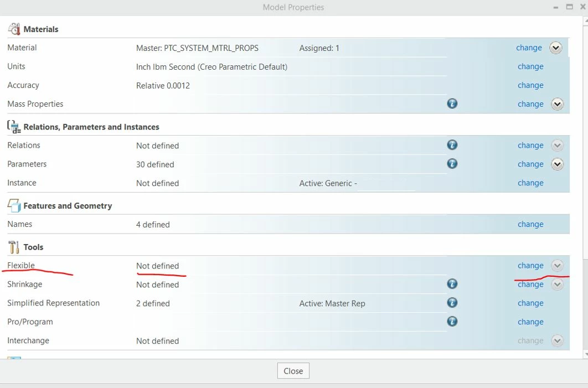This screenshot has width=588, height=388.
Task: Click the Tools section hammer icon
Action: [13, 247]
